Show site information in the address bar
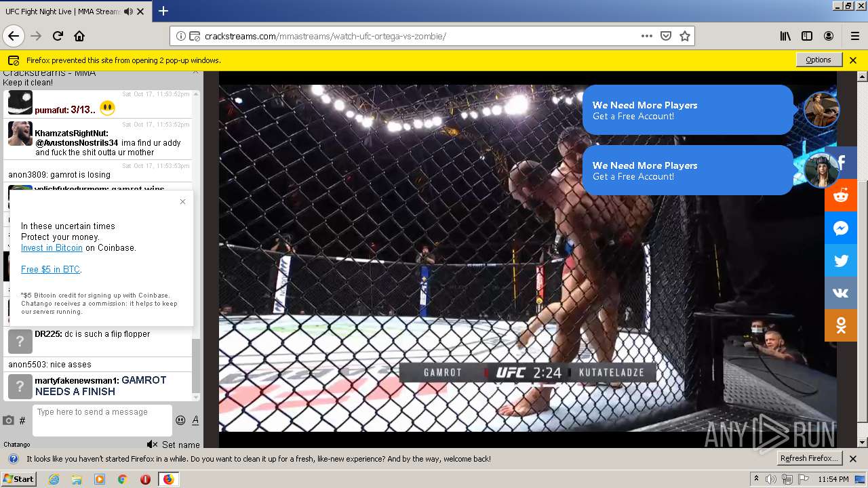The height and width of the screenshot is (488, 868). (x=181, y=36)
